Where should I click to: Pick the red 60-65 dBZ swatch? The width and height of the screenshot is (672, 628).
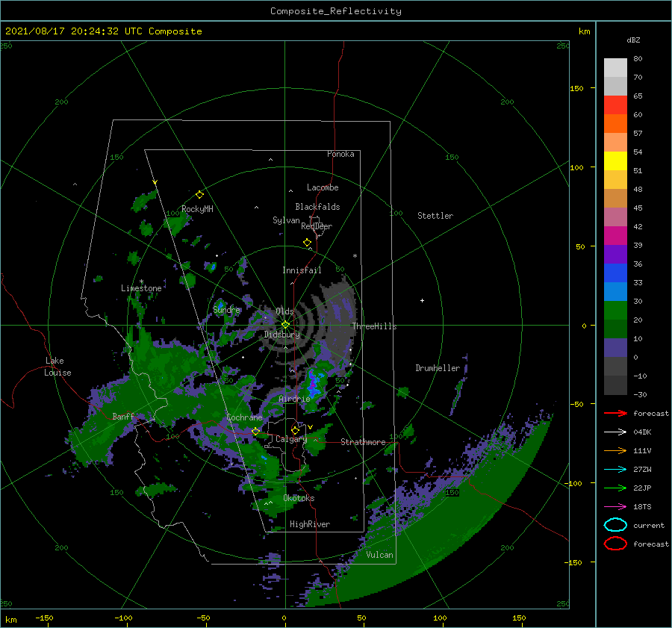[x=615, y=105]
